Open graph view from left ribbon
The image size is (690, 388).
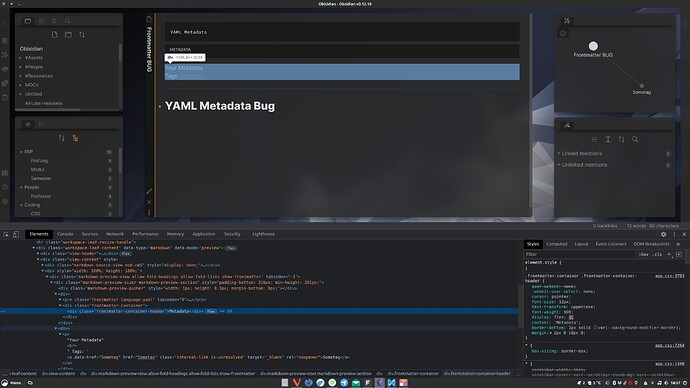(5, 55)
